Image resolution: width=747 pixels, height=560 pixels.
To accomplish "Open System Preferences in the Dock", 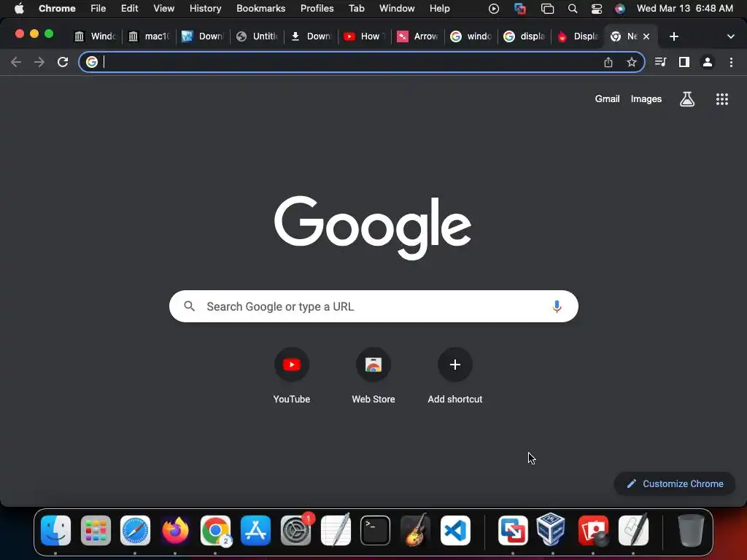I will point(296,531).
